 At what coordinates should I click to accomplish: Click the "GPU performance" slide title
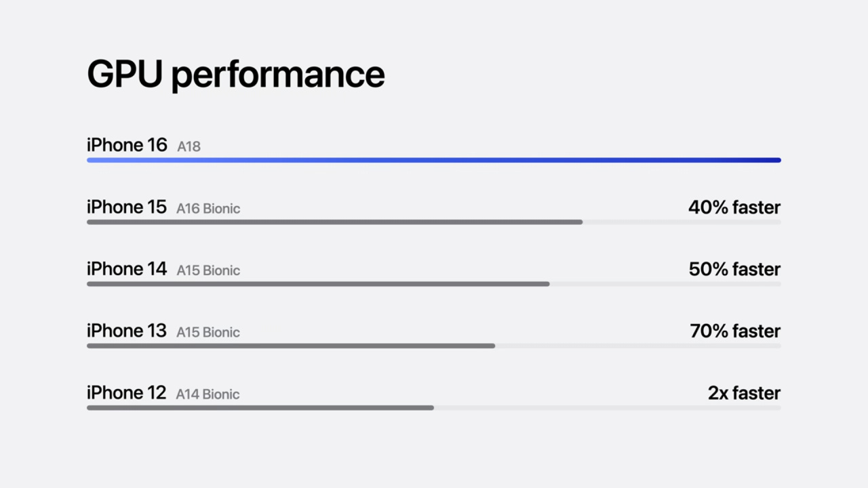[235, 74]
